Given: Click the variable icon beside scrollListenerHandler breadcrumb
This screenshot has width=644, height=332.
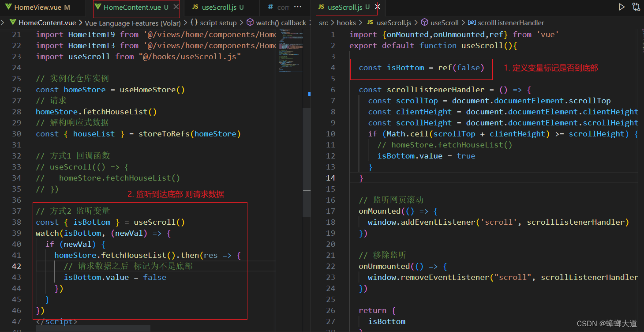Looking at the screenshot, I should point(472,23).
